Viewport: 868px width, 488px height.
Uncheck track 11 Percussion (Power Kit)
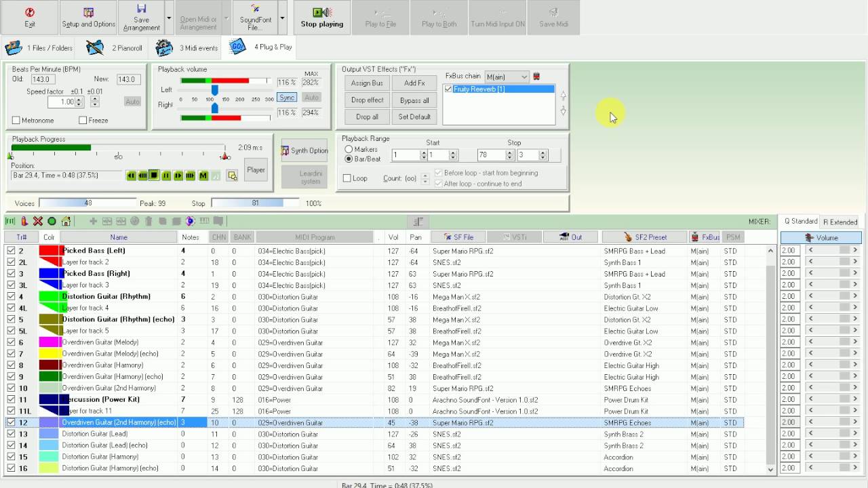pos(11,400)
